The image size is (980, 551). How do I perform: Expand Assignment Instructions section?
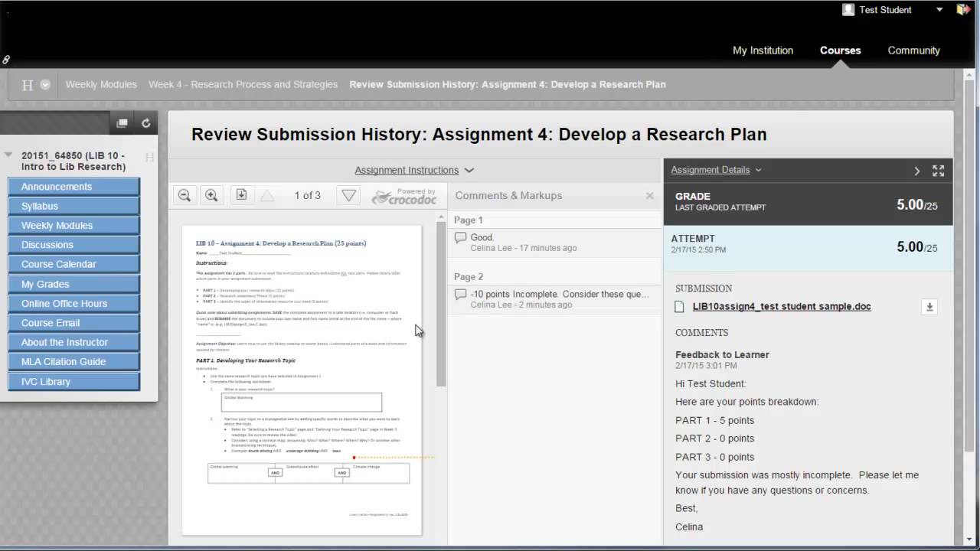tap(414, 170)
